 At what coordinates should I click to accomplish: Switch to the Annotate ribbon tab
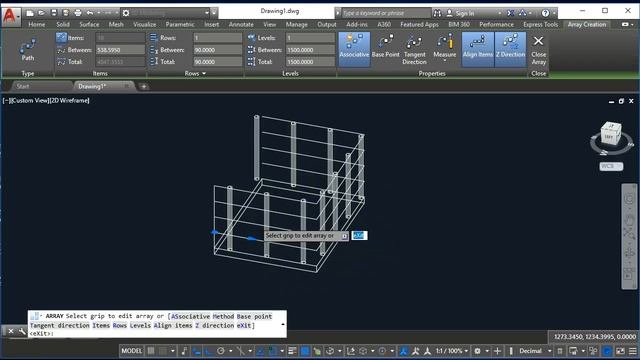click(x=241, y=24)
